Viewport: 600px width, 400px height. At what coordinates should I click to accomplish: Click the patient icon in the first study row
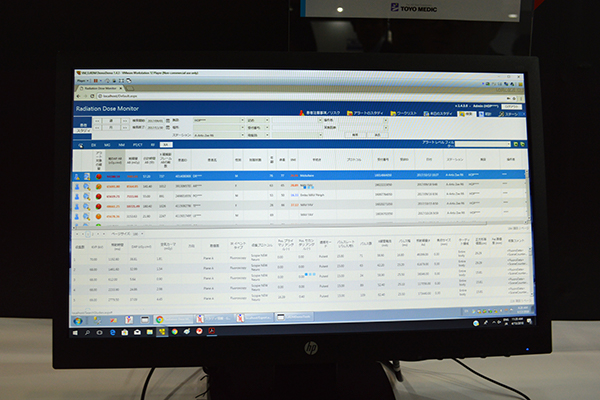(79, 175)
